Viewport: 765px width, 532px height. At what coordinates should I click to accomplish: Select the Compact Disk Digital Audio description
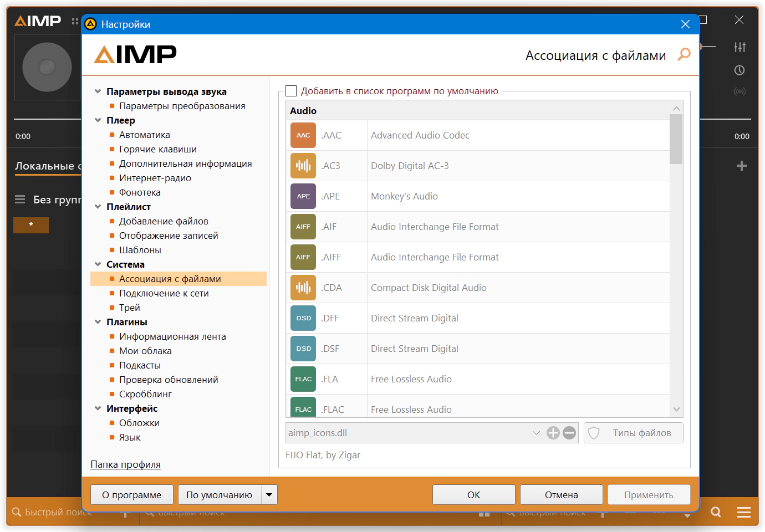pyautogui.click(x=429, y=288)
